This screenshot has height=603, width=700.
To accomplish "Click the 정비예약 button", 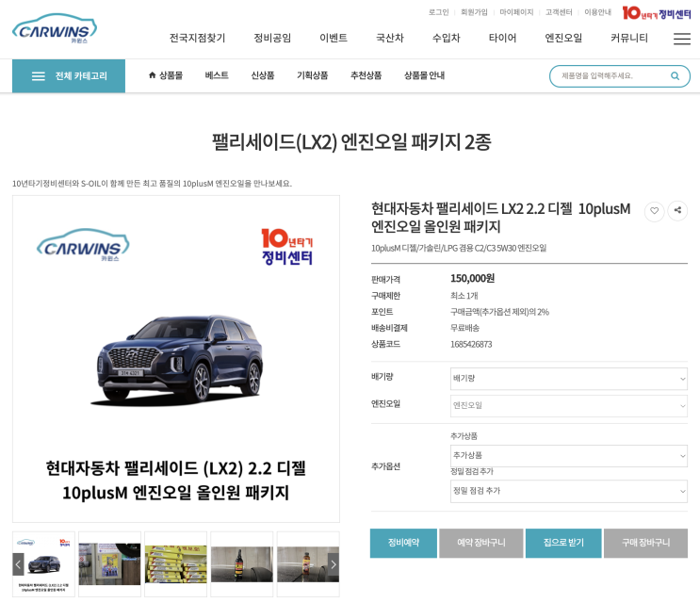I will (x=403, y=544).
